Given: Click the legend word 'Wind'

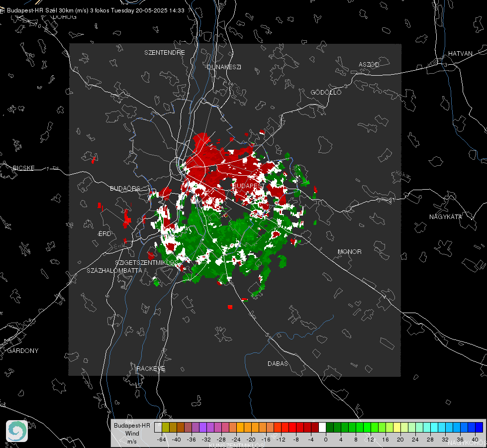Looking at the screenshot, I should 132,434.
